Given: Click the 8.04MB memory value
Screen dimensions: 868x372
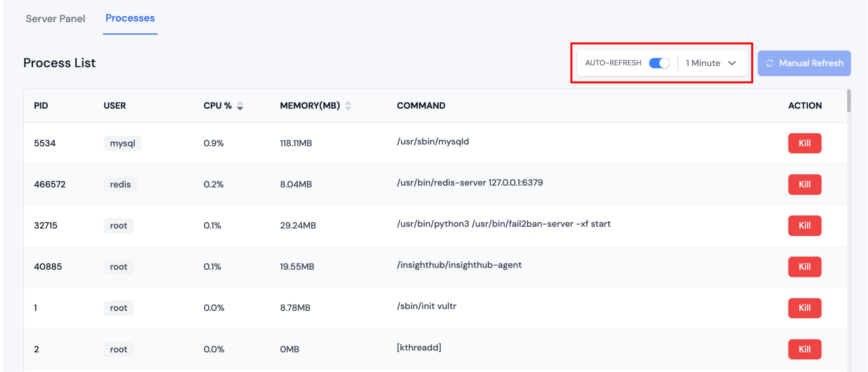Looking at the screenshot, I should (x=296, y=184).
